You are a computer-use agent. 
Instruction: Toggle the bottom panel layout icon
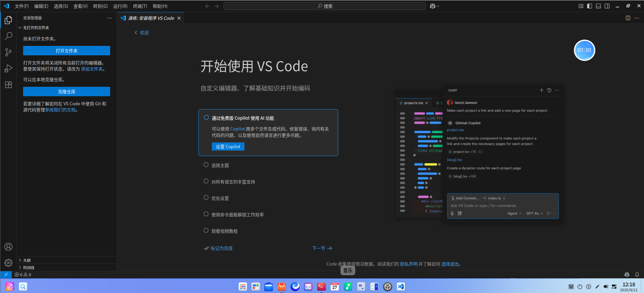[x=598, y=6]
